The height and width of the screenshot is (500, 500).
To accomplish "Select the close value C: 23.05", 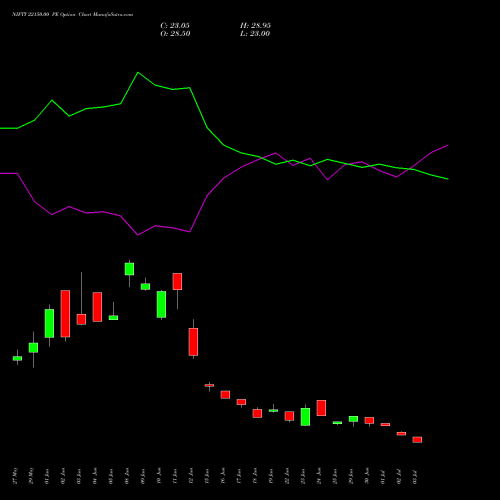I will pos(175,26).
